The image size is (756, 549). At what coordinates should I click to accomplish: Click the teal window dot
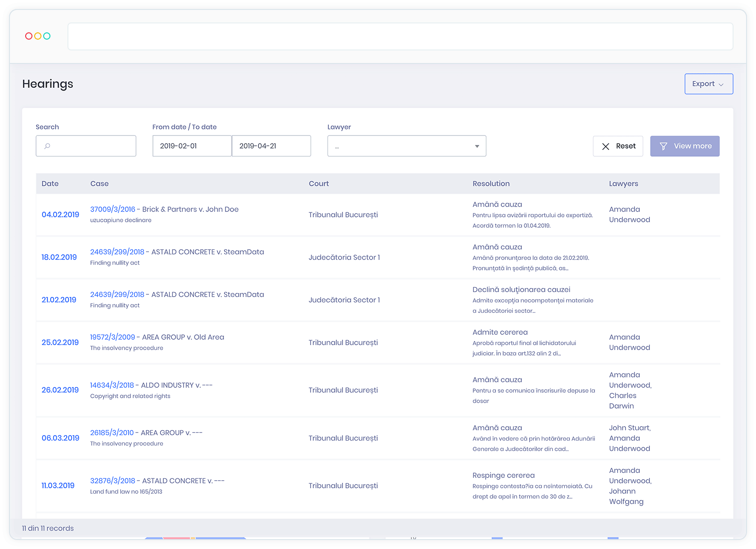47,36
